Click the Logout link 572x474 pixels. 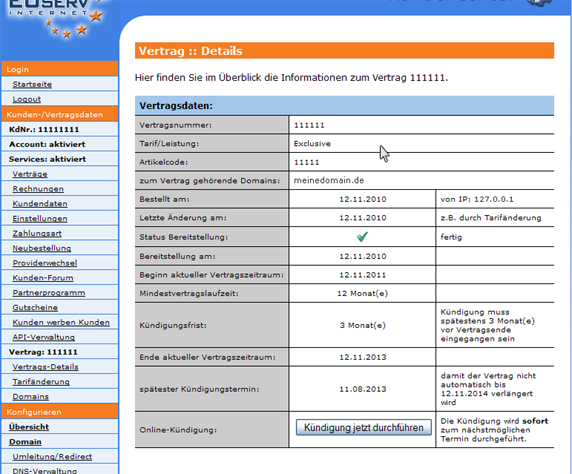pos(27,99)
